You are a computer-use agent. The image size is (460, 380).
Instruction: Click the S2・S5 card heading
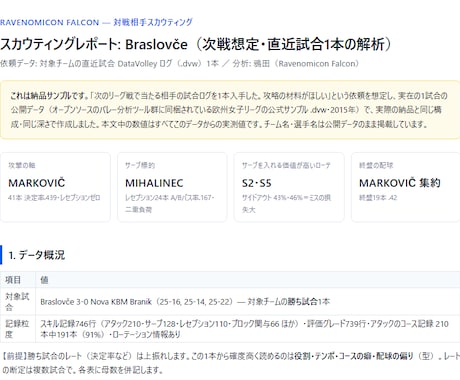pos(257,183)
